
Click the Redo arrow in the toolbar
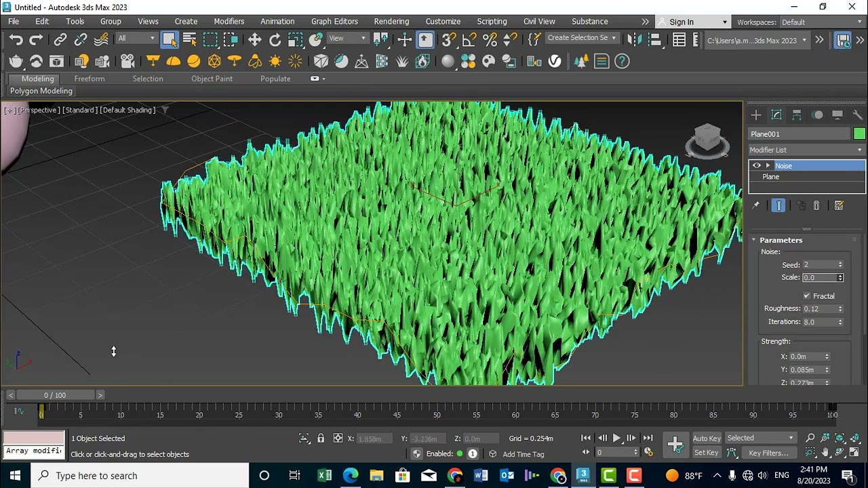[x=36, y=40]
